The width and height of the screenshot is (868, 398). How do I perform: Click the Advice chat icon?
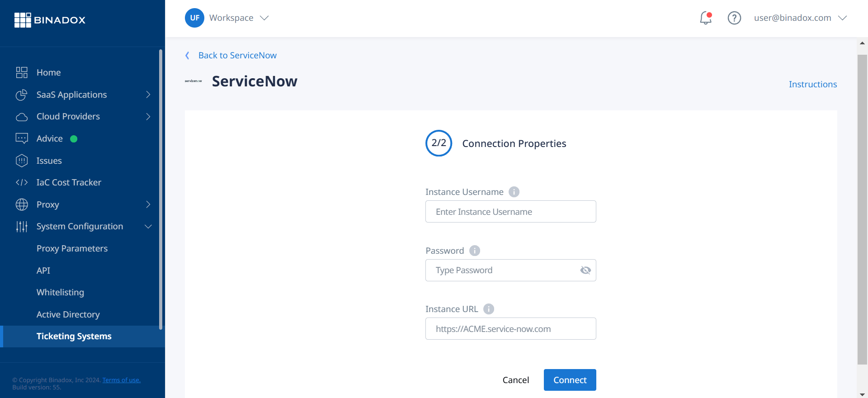22,138
